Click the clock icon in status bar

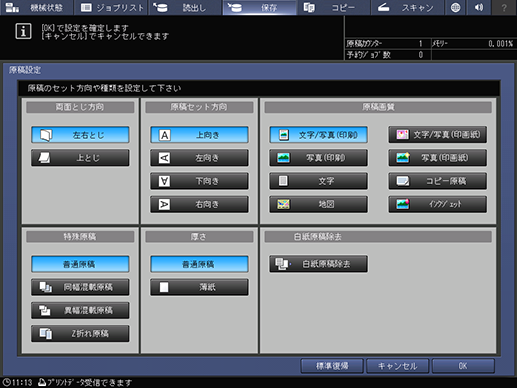pos(6,382)
